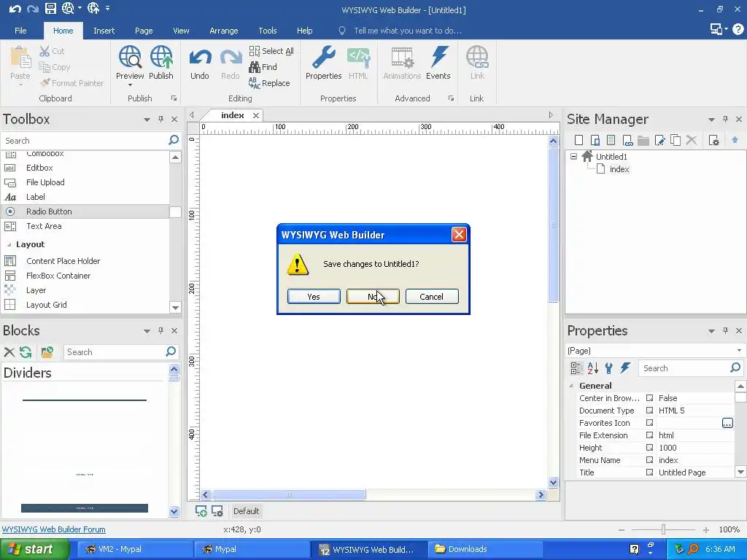
Task: Collapse the Layout section in Toolbox
Action: 9,244
